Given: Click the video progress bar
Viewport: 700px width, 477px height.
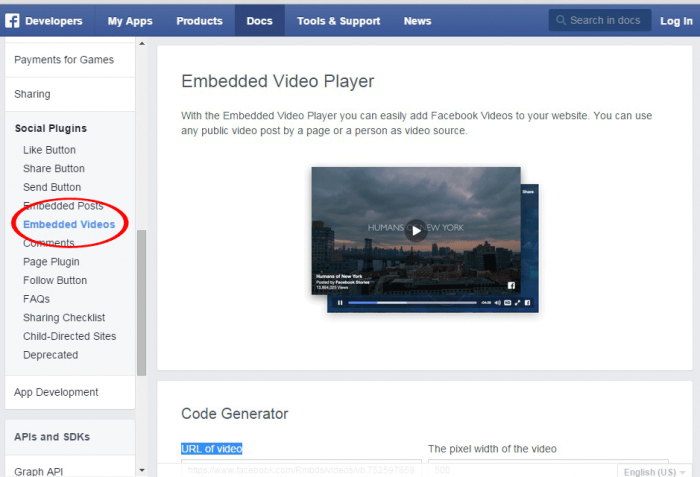Looking at the screenshot, I should coord(412,303).
